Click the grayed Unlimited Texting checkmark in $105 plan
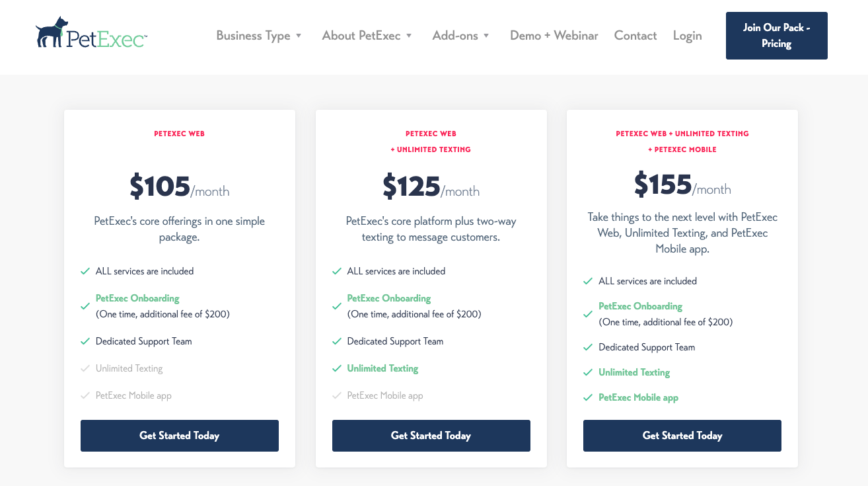Image resolution: width=868 pixels, height=486 pixels. tap(85, 368)
